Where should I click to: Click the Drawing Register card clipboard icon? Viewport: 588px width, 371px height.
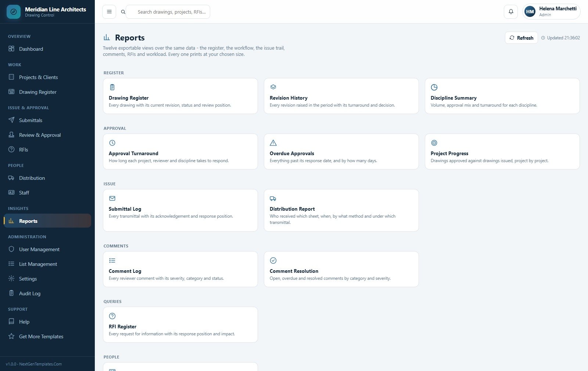[112, 87]
